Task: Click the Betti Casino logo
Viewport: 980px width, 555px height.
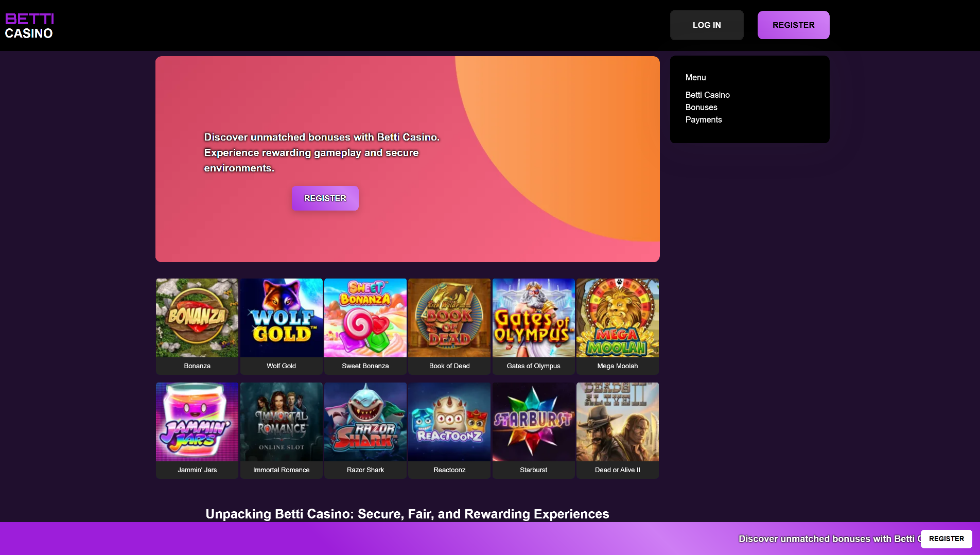Action: 29,26
